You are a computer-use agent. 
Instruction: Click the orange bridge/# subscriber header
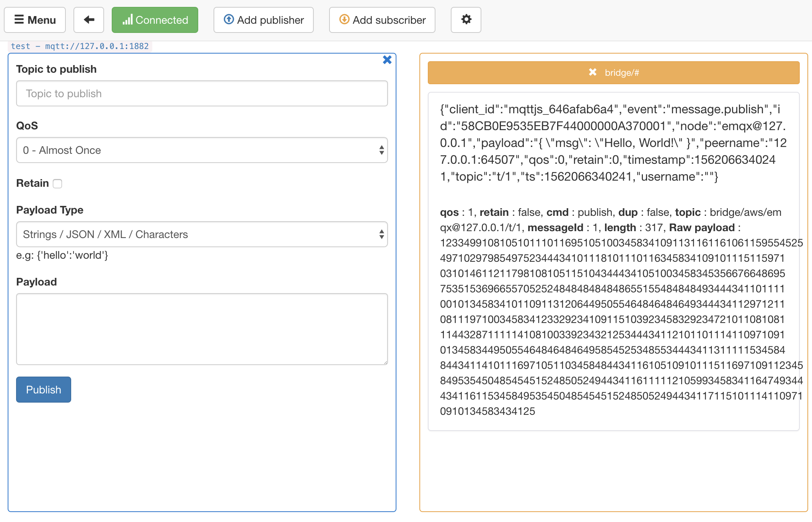point(614,73)
